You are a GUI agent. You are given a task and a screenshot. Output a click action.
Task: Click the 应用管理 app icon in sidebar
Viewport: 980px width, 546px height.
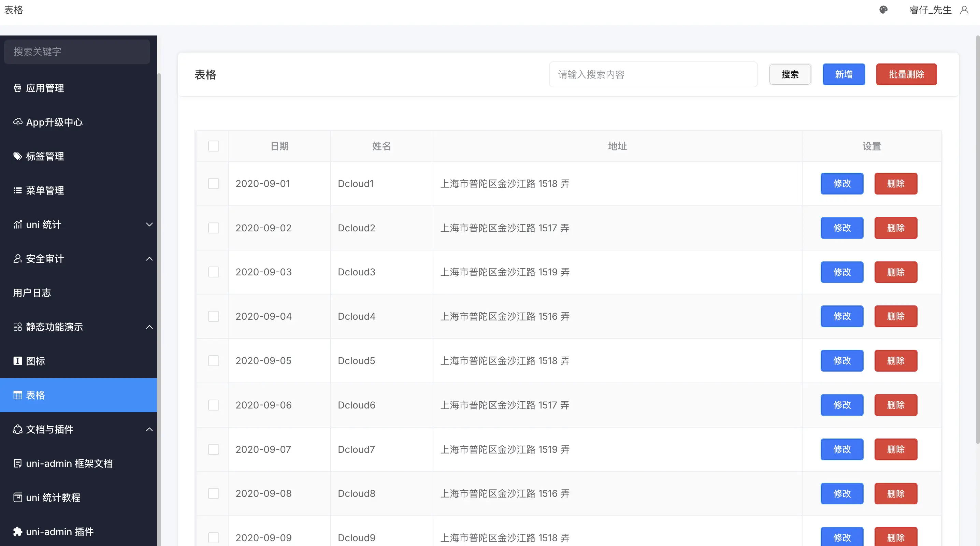tap(17, 88)
